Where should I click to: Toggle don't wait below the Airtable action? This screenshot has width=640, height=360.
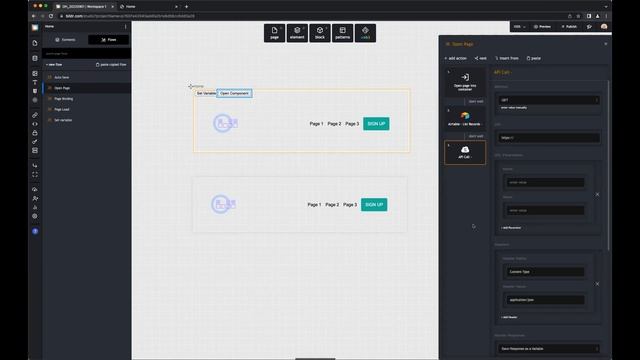pos(476,136)
